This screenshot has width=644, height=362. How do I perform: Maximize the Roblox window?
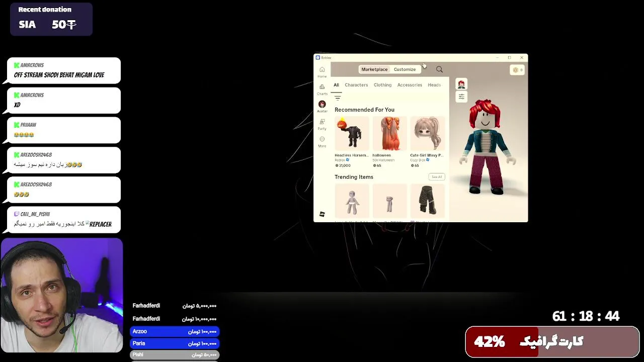509,57
